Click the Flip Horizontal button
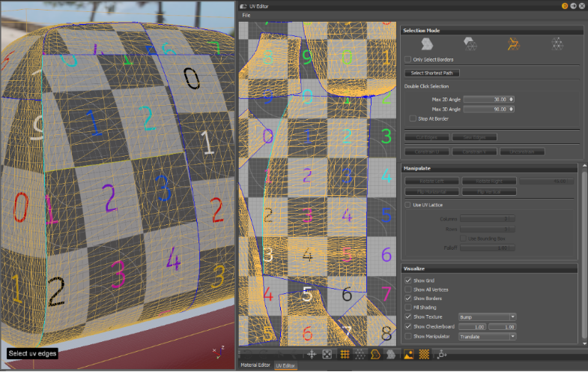 pyautogui.click(x=431, y=192)
